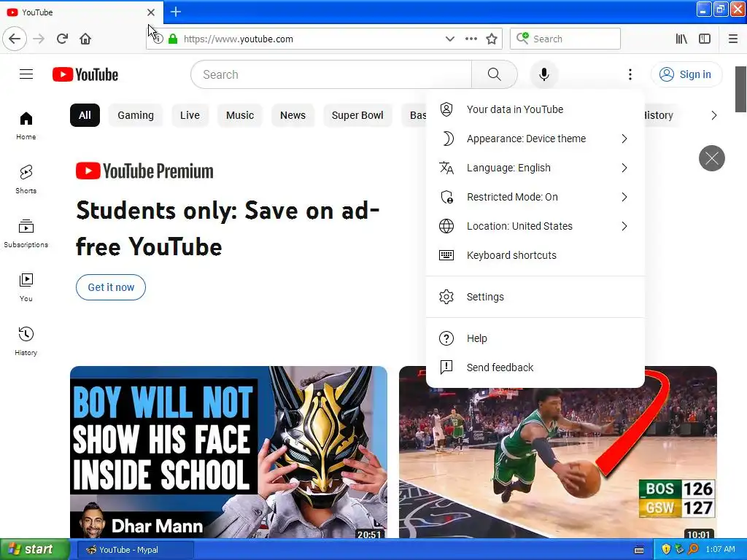This screenshot has height=560, width=747.
Task: Select the Live chip
Action: pyautogui.click(x=190, y=115)
